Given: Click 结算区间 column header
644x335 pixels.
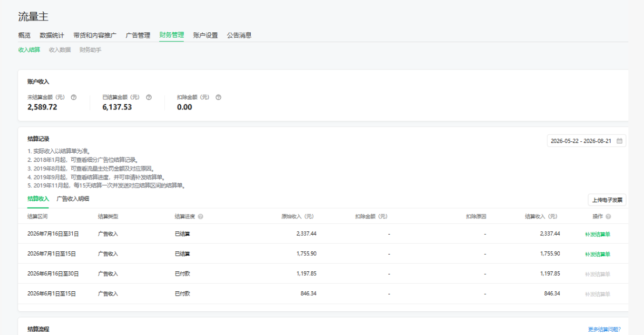Looking at the screenshot, I should click(37, 216).
